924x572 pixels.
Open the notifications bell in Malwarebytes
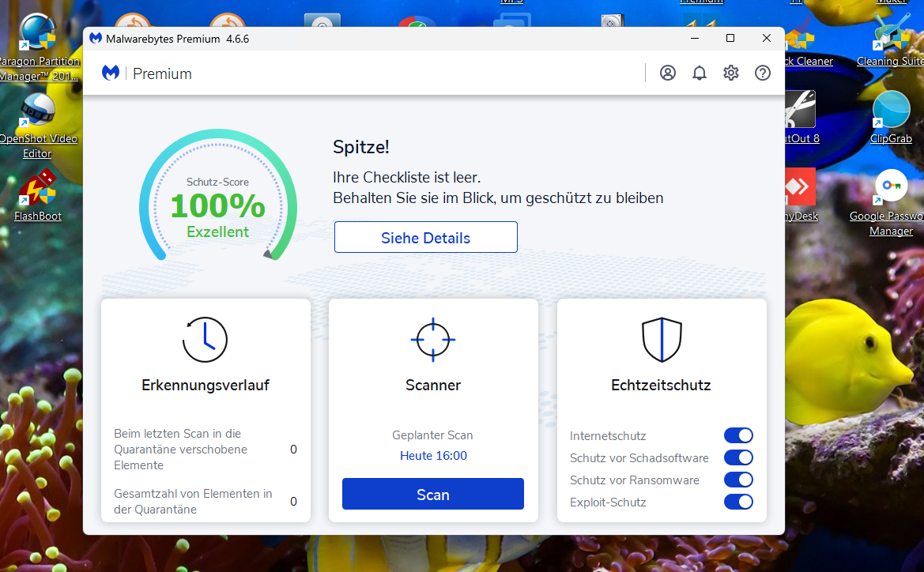pyautogui.click(x=700, y=73)
